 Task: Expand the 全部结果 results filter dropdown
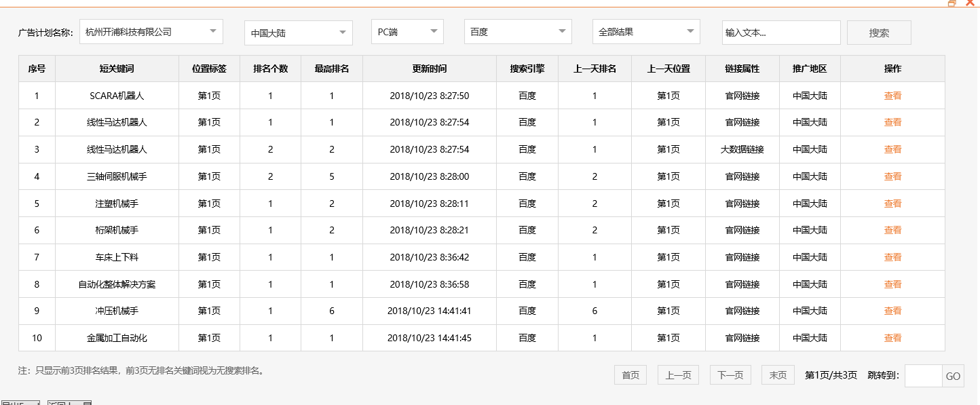coord(645,31)
